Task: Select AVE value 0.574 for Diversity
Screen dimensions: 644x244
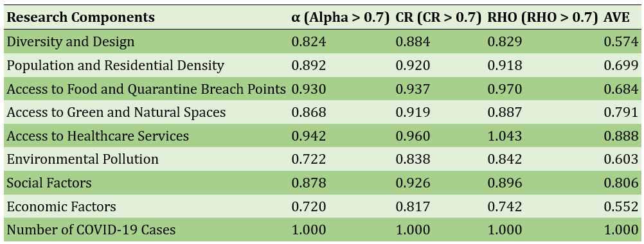Action: click(x=621, y=42)
